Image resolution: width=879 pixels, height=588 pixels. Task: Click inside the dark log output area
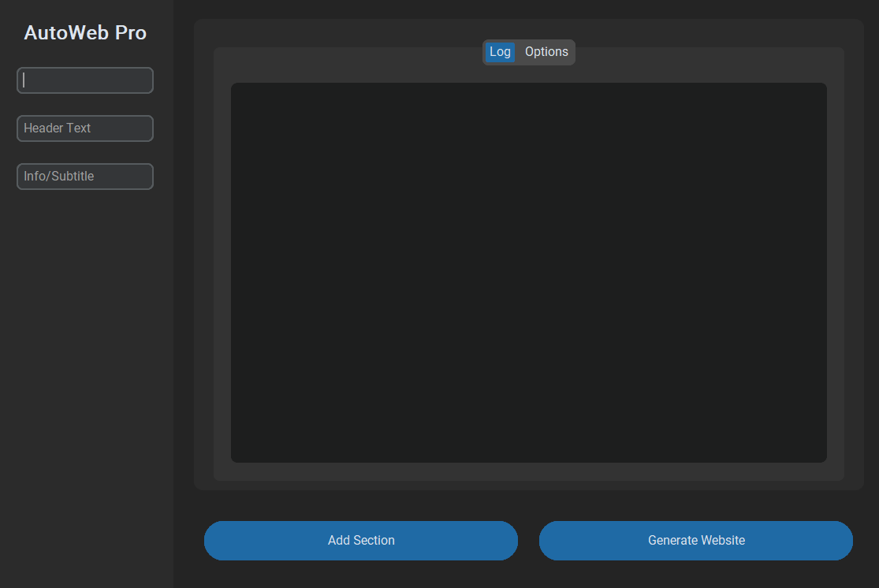(x=528, y=272)
